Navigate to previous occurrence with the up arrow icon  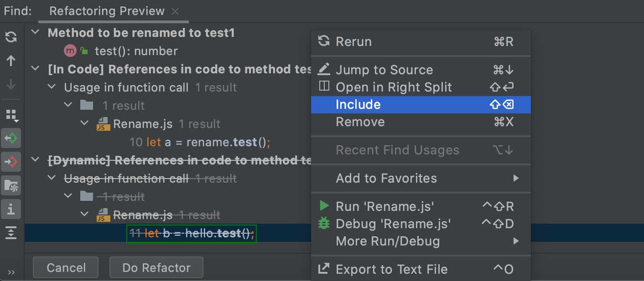coord(10,61)
